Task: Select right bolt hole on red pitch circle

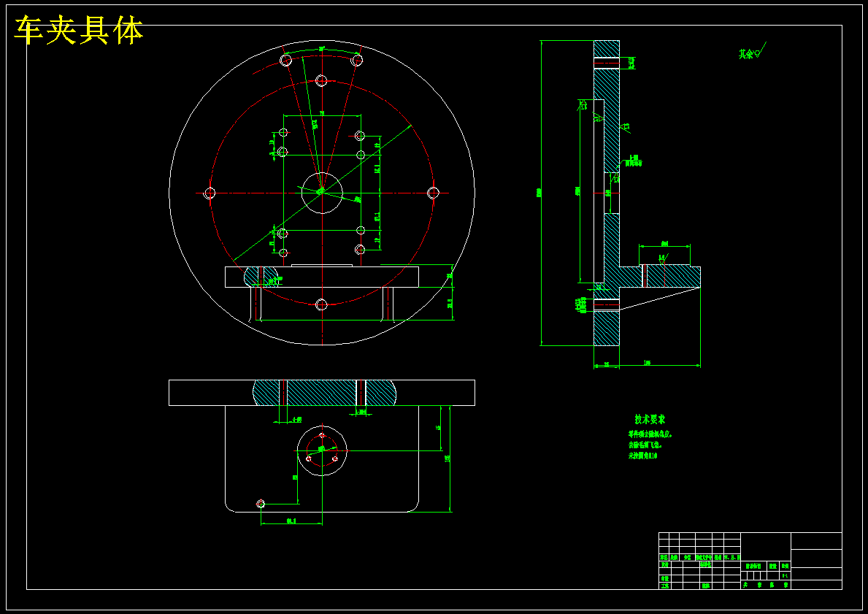Action: 433,193
